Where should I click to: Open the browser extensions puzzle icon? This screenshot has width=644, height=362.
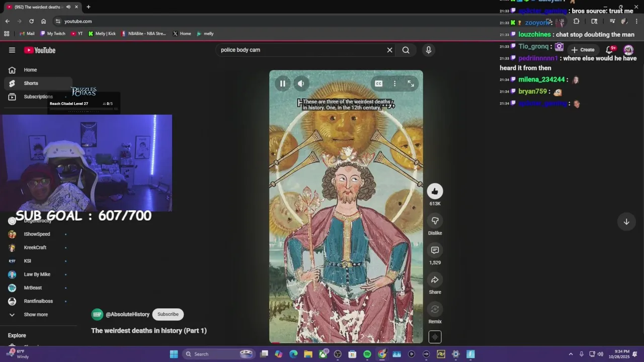pos(576,21)
